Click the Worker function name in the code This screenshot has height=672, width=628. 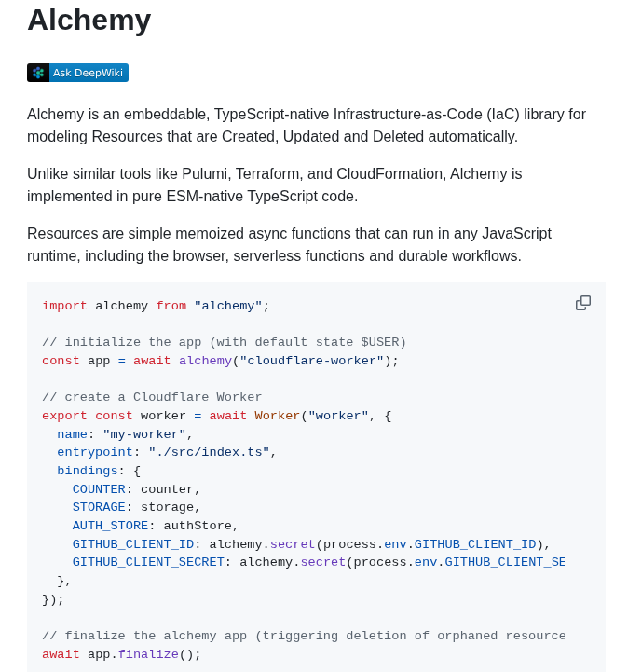277,416
